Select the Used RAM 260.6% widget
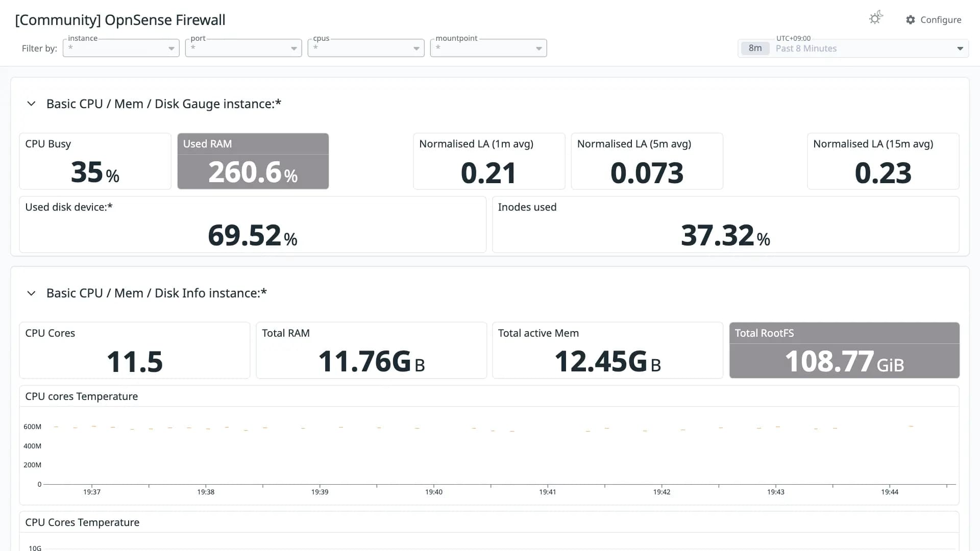Viewport: 980px width, 551px height. pos(253,161)
